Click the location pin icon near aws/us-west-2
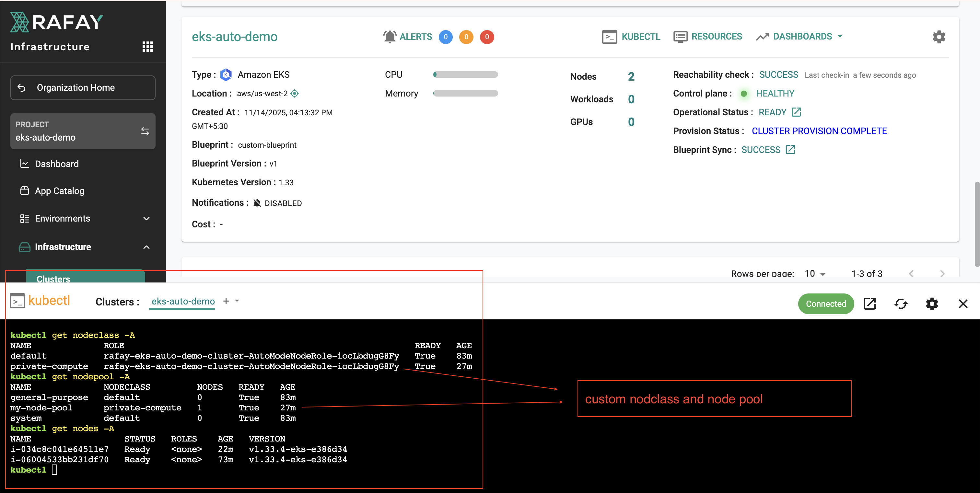The height and width of the screenshot is (493, 980). 295,94
